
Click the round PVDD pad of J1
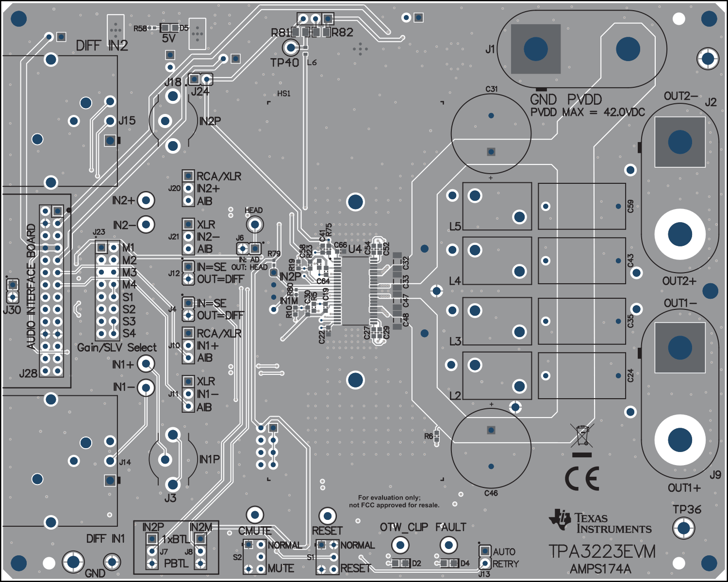click(x=628, y=49)
